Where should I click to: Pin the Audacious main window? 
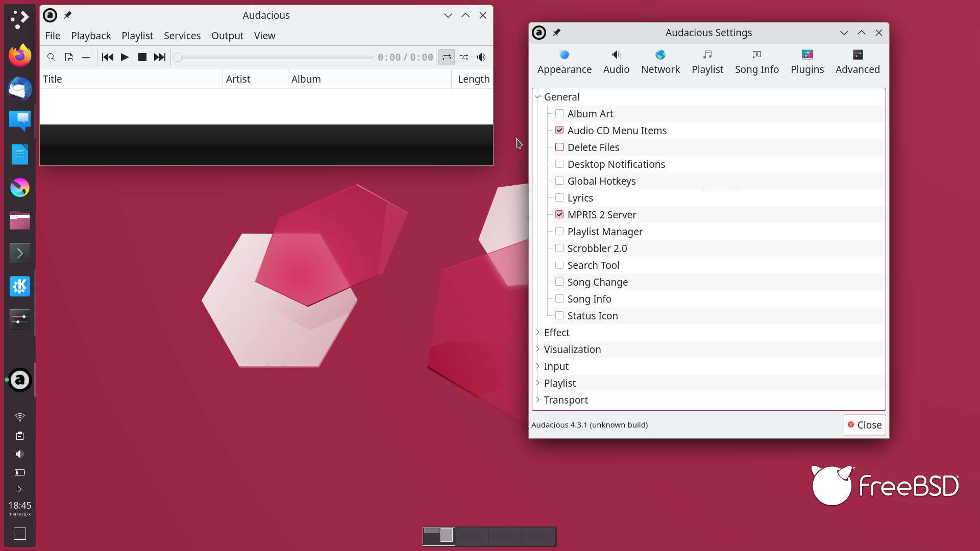click(67, 15)
